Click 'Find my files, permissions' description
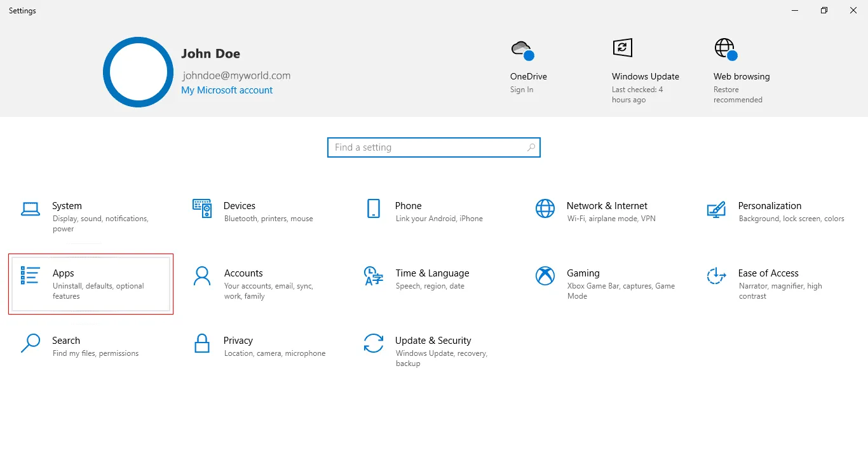This screenshot has height=469, width=868. click(x=96, y=353)
